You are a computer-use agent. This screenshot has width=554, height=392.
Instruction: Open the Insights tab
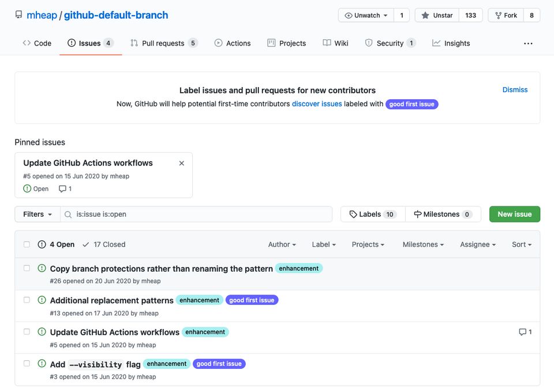coord(451,43)
